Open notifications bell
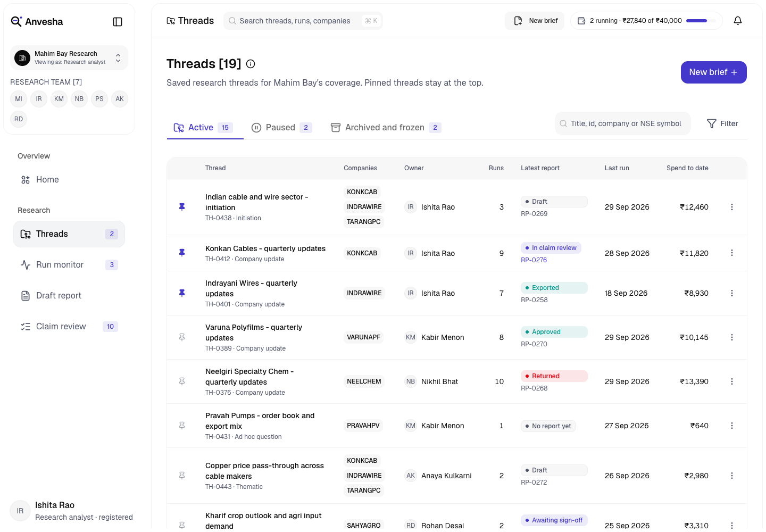The image size is (766, 532). pos(738,21)
